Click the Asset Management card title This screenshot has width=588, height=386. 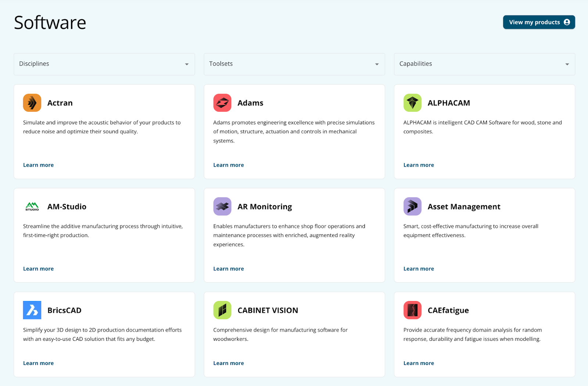click(x=464, y=207)
